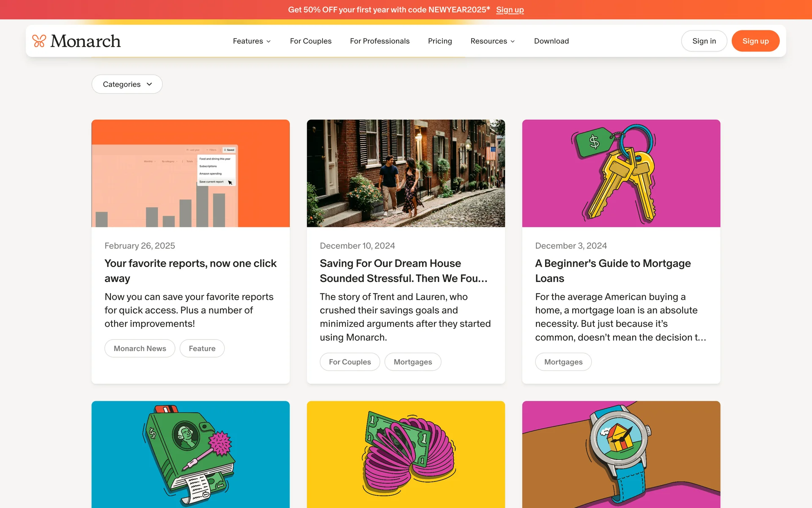Open the For Couples nav item
Screen dimensions: 812x508
[x=310, y=41]
